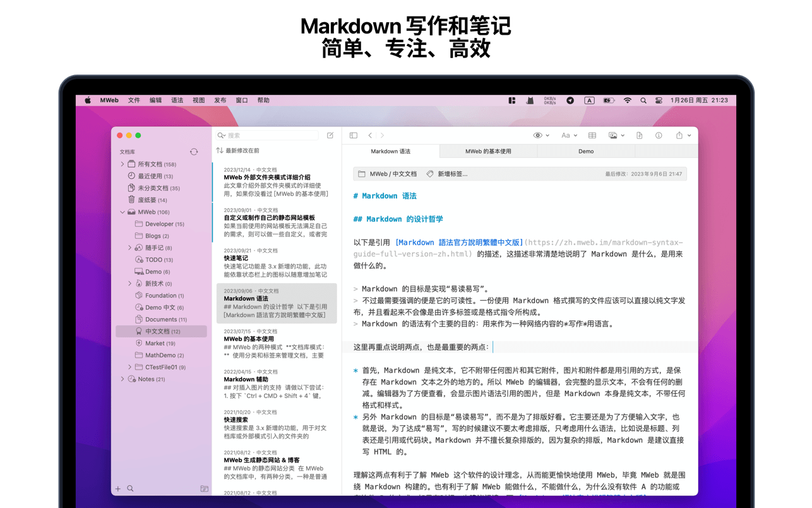812x508 pixels.
Task: Open the 快速笔记 document in list
Action: pos(236,258)
